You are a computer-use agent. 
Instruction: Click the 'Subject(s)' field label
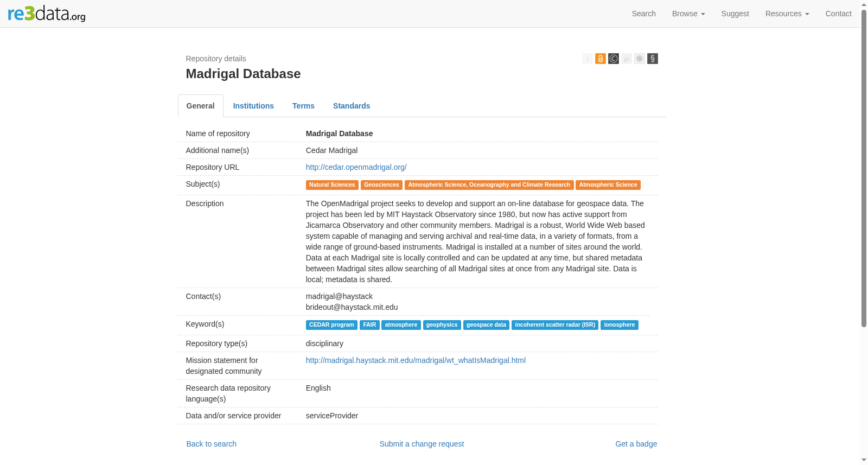(x=203, y=184)
